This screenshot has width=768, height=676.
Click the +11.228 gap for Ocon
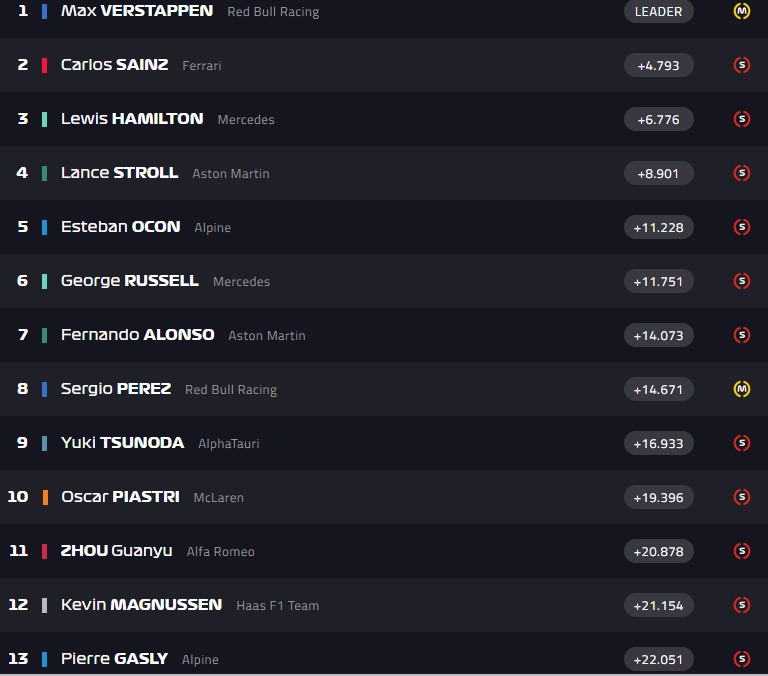click(x=658, y=227)
